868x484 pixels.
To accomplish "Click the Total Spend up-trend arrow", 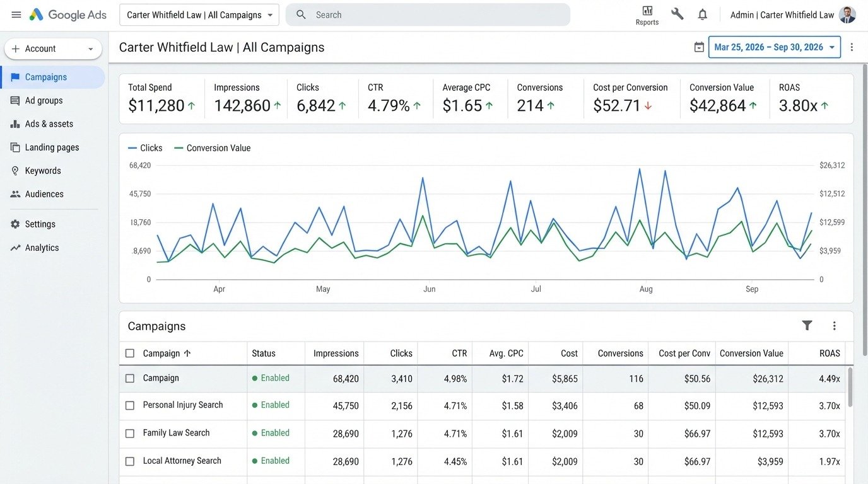I will click(191, 106).
